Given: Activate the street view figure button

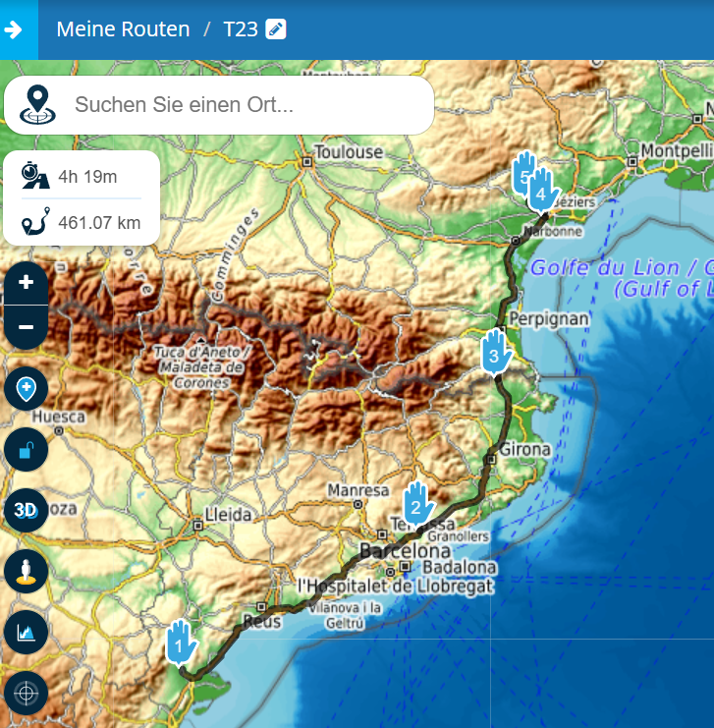Looking at the screenshot, I should coord(26,572).
